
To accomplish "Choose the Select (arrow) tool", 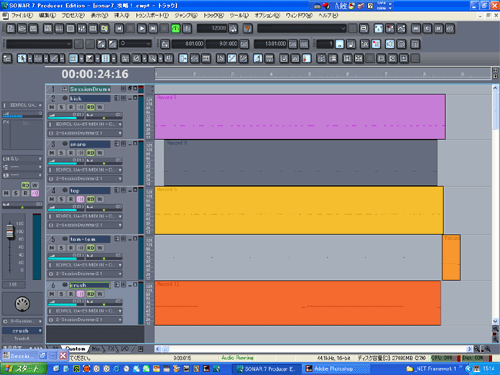I will [x=22, y=59].
